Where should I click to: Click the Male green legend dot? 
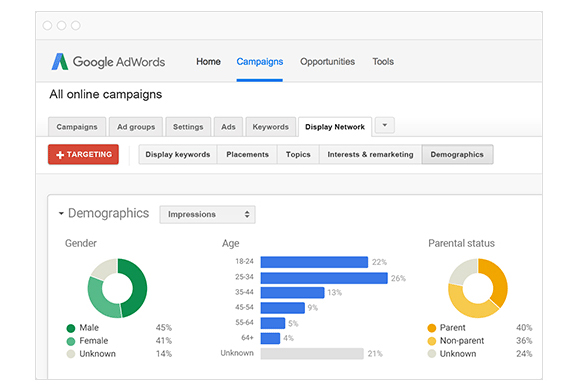(x=71, y=328)
